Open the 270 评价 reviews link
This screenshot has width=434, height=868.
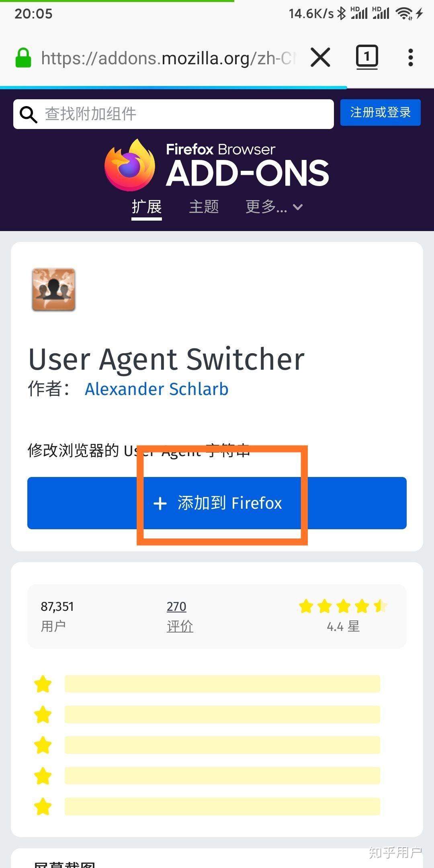(x=180, y=616)
